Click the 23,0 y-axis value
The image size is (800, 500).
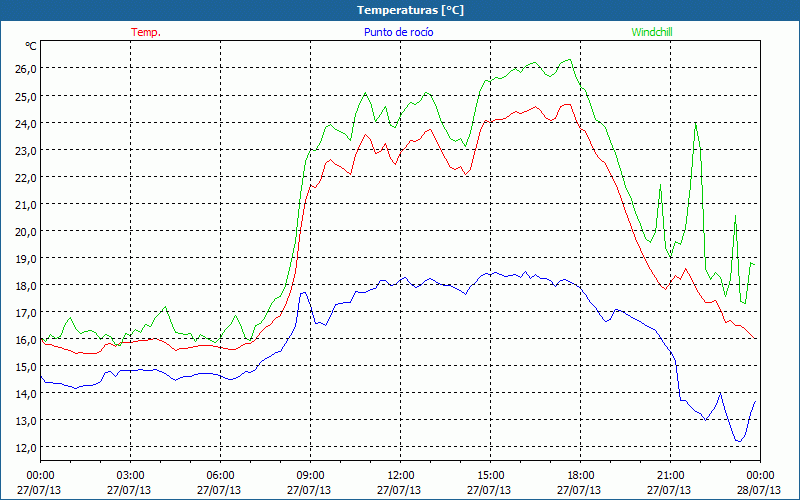click(26, 150)
